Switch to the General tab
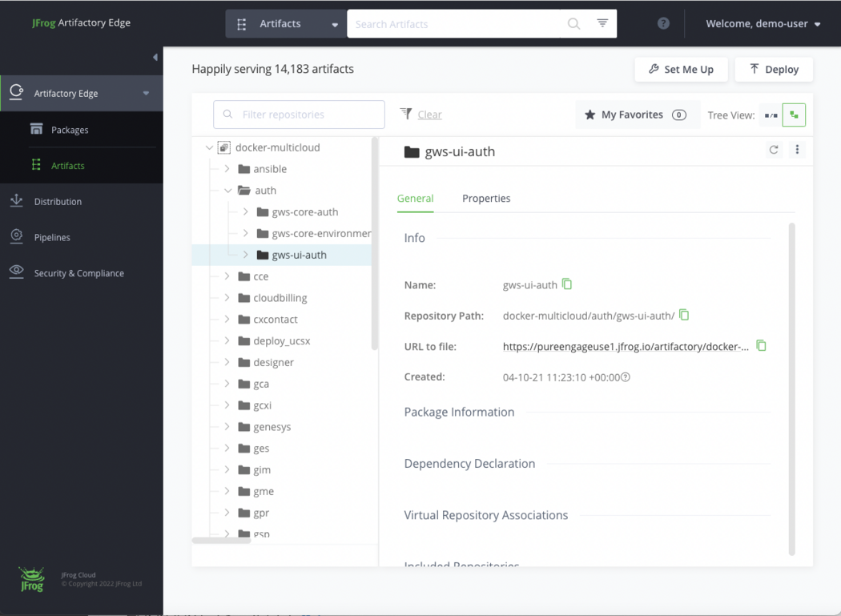Screen dimensions: 841x616 point(415,198)
